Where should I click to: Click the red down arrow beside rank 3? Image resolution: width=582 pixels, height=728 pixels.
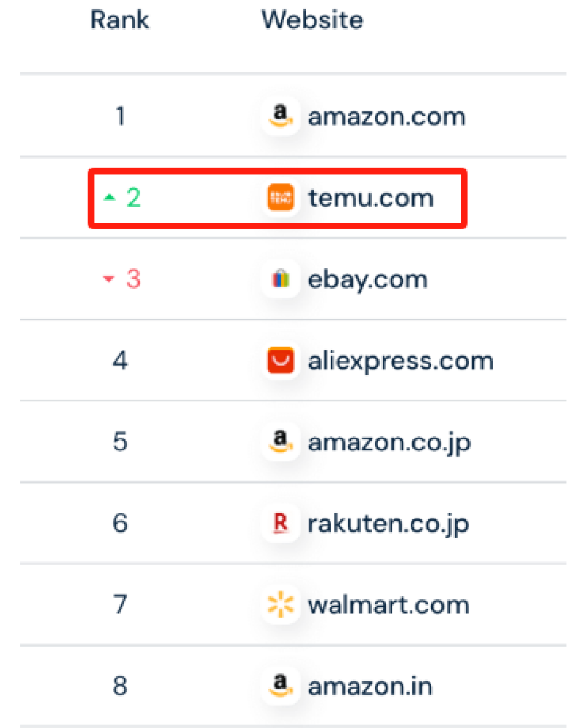(x=109, y=279)
